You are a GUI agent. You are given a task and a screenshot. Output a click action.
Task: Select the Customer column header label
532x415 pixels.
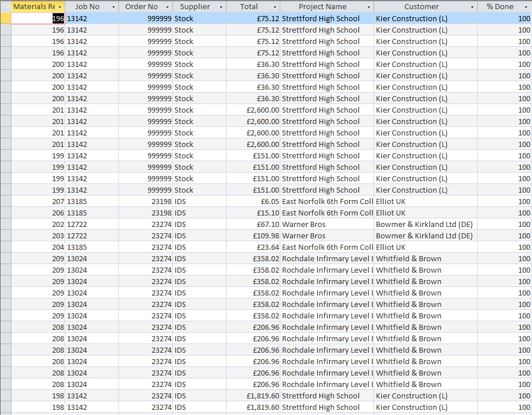point(422,7)
